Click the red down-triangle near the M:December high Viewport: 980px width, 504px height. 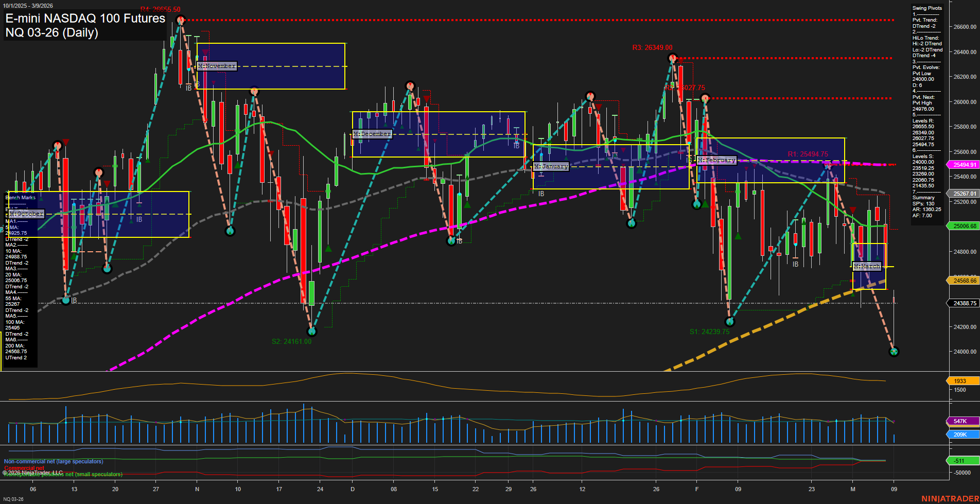426,99
